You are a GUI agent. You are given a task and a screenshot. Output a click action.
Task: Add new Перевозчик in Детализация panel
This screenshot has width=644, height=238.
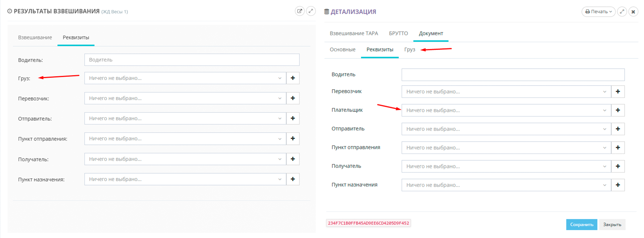coord(618,92)
